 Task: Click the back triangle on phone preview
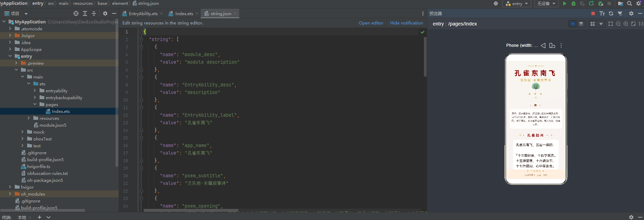point(543,45)
